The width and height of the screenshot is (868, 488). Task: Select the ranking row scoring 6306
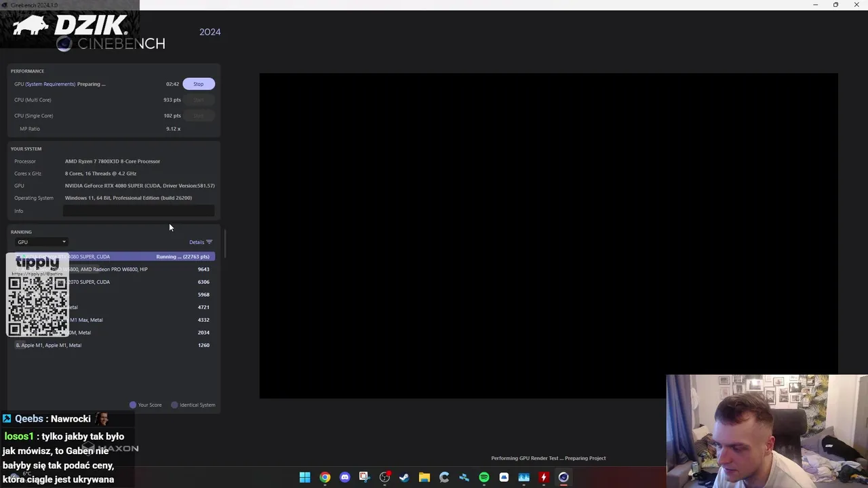coord(113,282)
